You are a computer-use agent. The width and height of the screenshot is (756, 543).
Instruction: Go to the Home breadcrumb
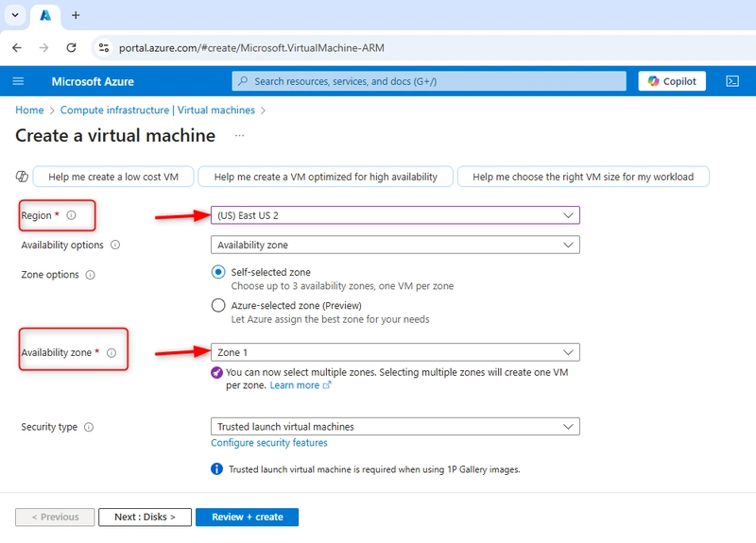click(29, 110)
